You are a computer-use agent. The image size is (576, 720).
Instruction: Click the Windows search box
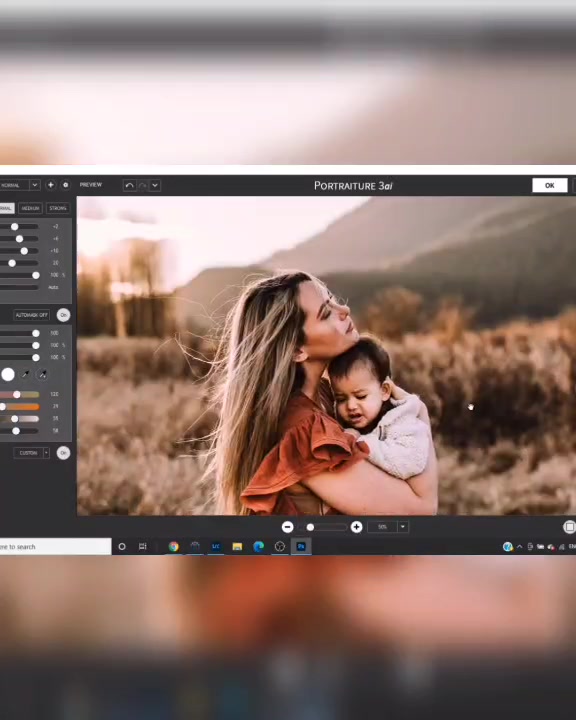pos(55,546)
